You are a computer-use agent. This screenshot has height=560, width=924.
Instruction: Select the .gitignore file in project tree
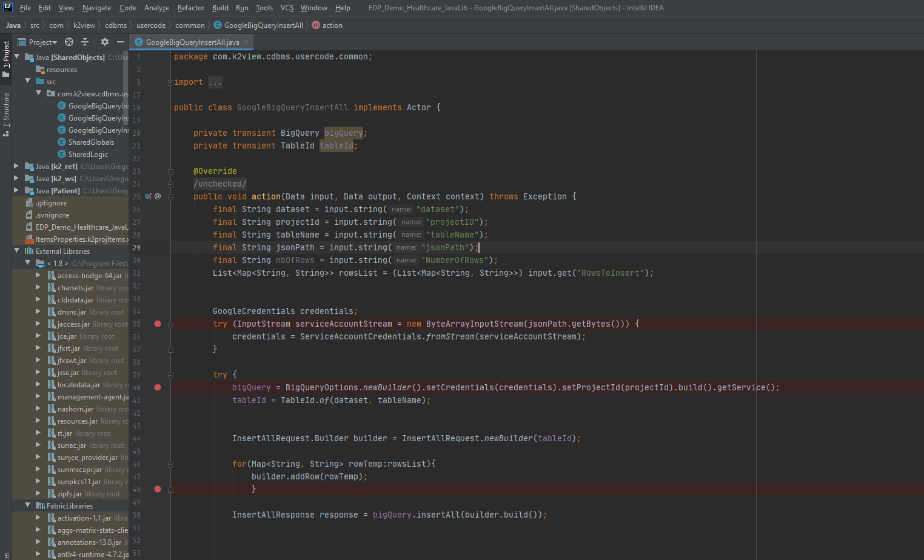51,203
